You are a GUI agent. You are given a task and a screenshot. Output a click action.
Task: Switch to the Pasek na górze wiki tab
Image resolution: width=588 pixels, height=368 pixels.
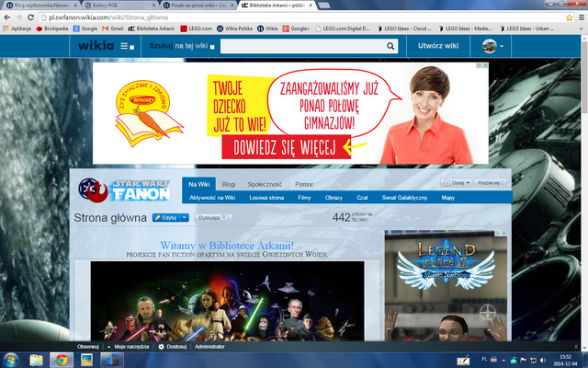(199, 6)
